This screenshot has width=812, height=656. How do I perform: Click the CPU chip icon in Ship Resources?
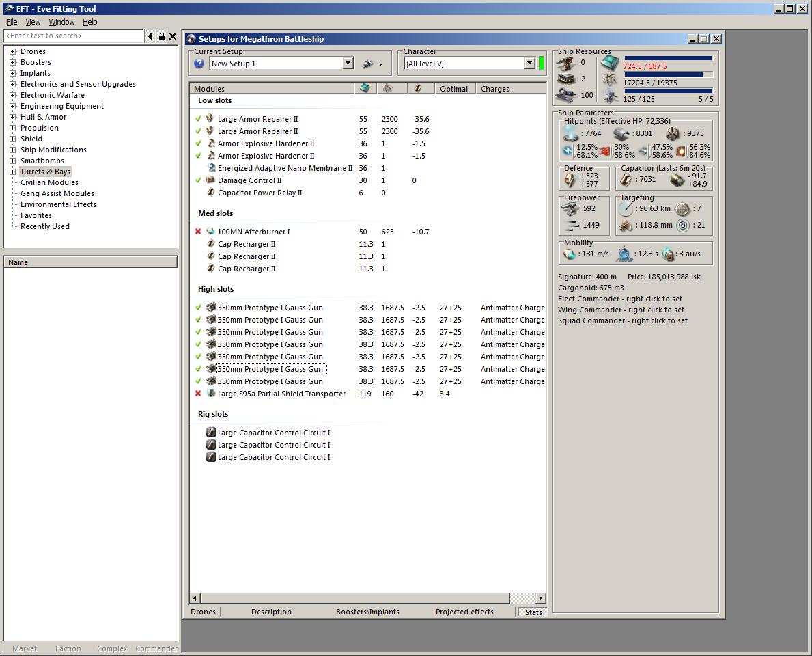tap(610, 64)
